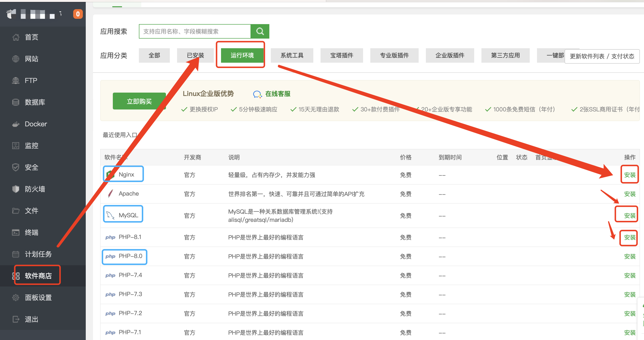Open 软件商店 in the sidebar
Image resolution: width=644 pixels, height=340 pixels.
tap(38, 276)
